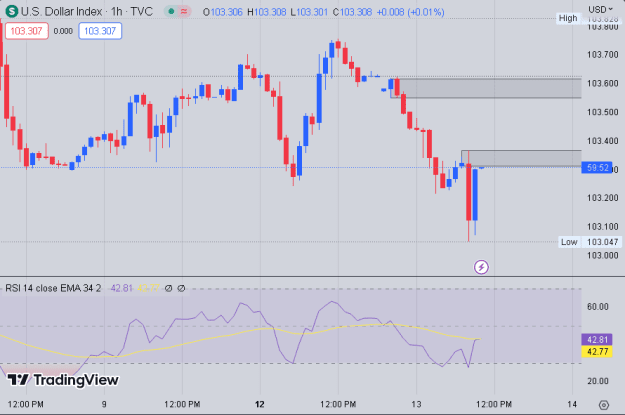The width and height of the screenshot is (625, 415).
Task: Click the red approximate data icon
Action: [184, 12]
